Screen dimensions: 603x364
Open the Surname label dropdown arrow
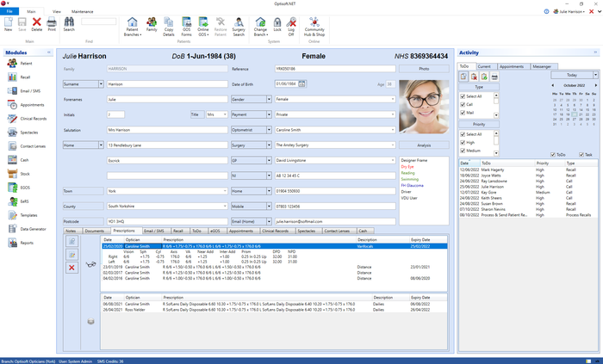[x=101, y=83]
